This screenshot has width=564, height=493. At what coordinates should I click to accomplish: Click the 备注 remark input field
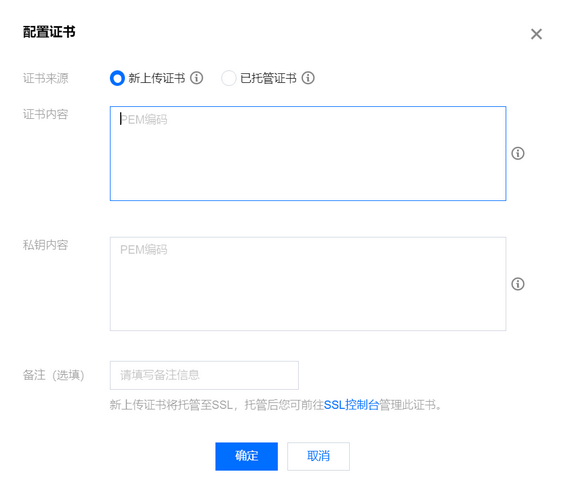[x=204, y=375]
